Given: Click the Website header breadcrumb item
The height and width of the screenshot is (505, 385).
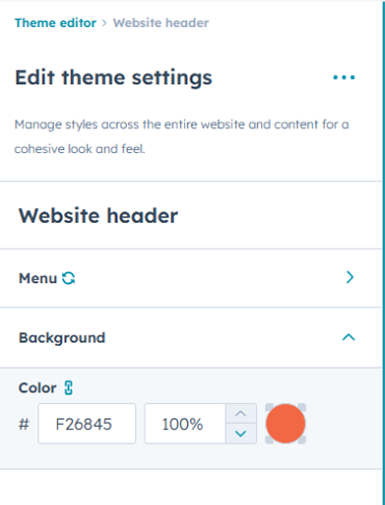Looking at the screenshot, I should tap(161, 23).
